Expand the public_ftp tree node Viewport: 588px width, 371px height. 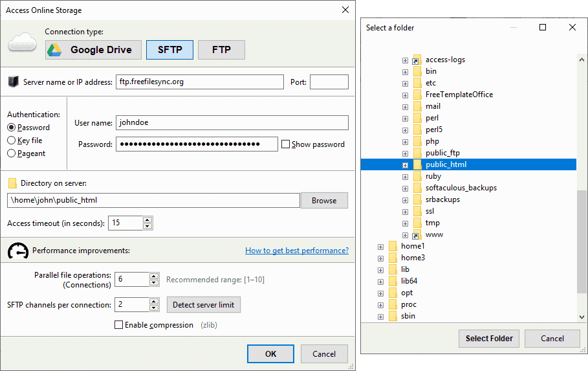(405, 153)
